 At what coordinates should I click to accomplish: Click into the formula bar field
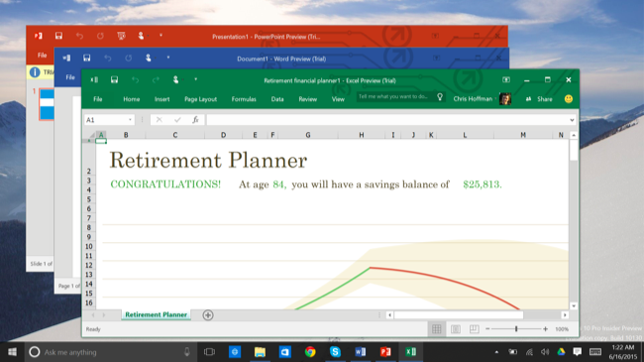387,120
